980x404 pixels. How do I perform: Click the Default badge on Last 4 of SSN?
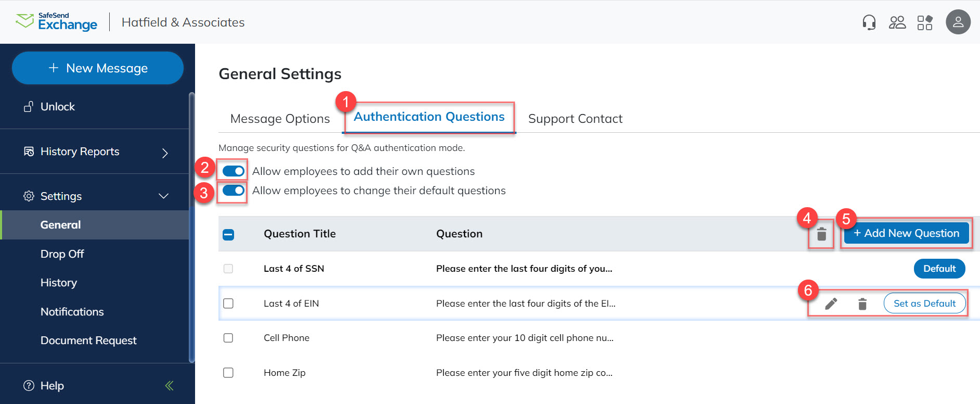(x=939, y=269)
